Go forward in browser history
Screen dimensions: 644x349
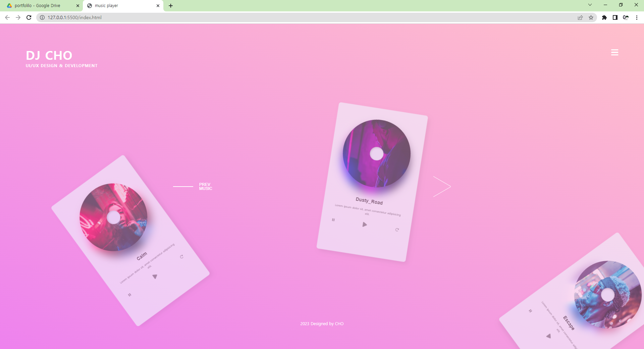18,17
